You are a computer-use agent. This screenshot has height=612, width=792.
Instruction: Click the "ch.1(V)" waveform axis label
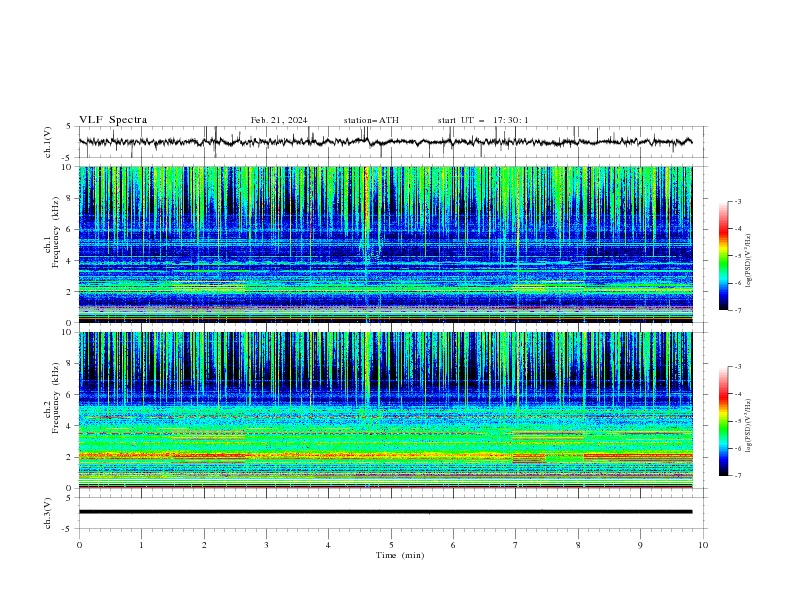coord(48,142)
